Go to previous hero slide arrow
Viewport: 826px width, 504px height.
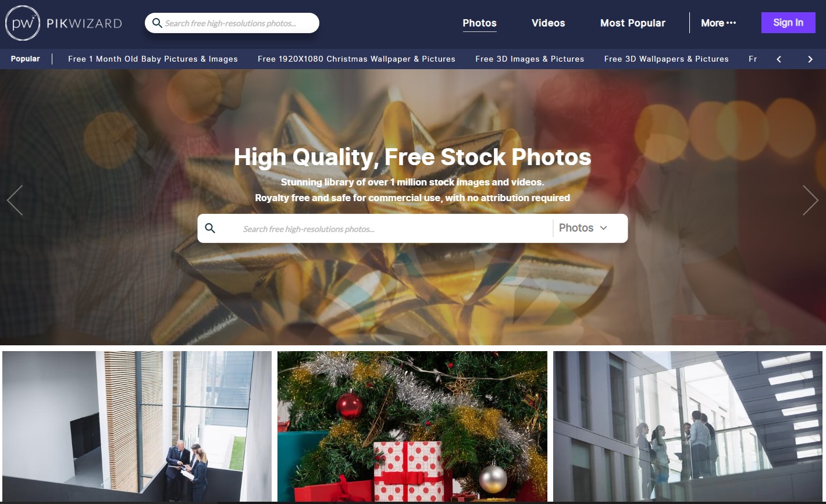point(15,201)
